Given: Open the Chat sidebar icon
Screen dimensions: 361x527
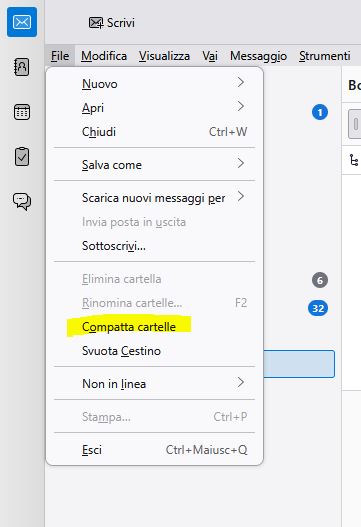Looking at the screenshot, I should click(x=22, y=201).
